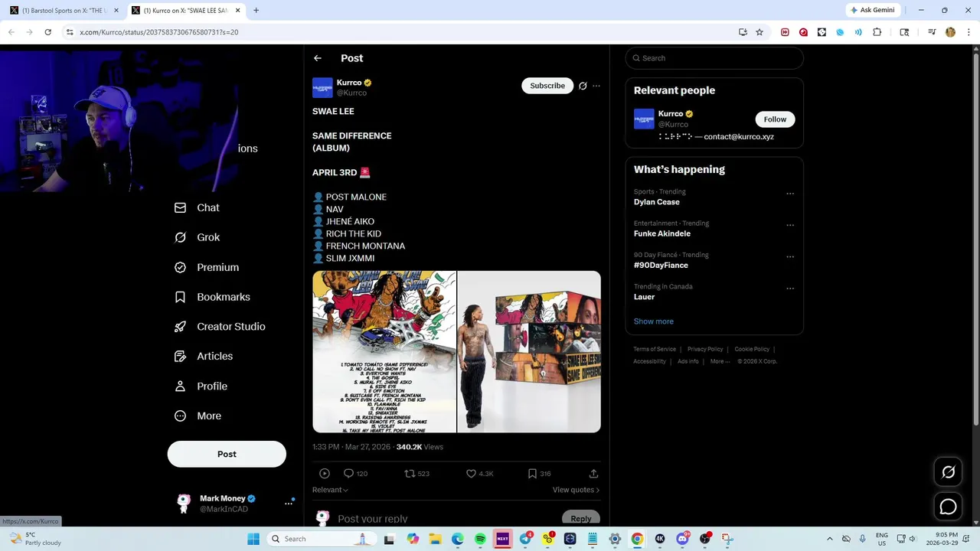Viewport: 980px width, 551px height.
Task: Click the white Post button in the sidebar
Action: coord(227,454)
